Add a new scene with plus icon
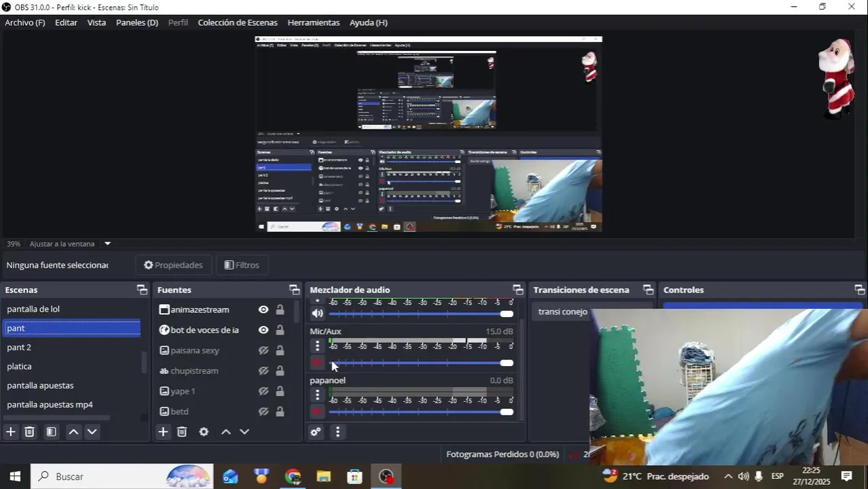868x489 pixels. [x=11, y=432]
